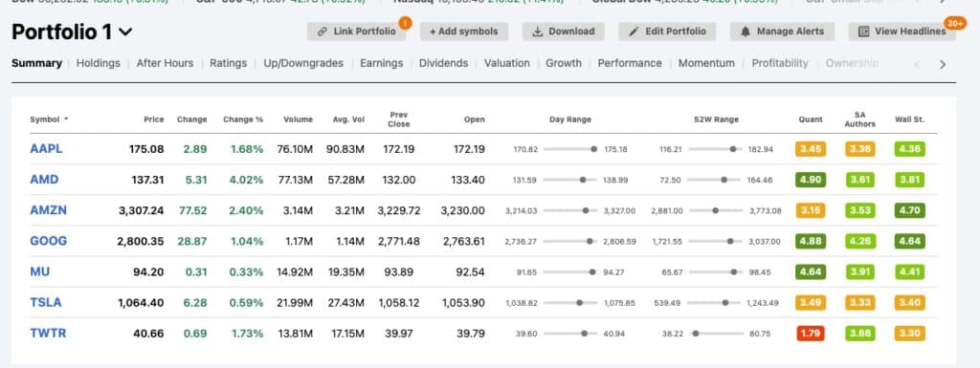The width and height of the screenshot is (980, 368).
Task: Open the MU symbol link
Action: [x=40, y=271]
